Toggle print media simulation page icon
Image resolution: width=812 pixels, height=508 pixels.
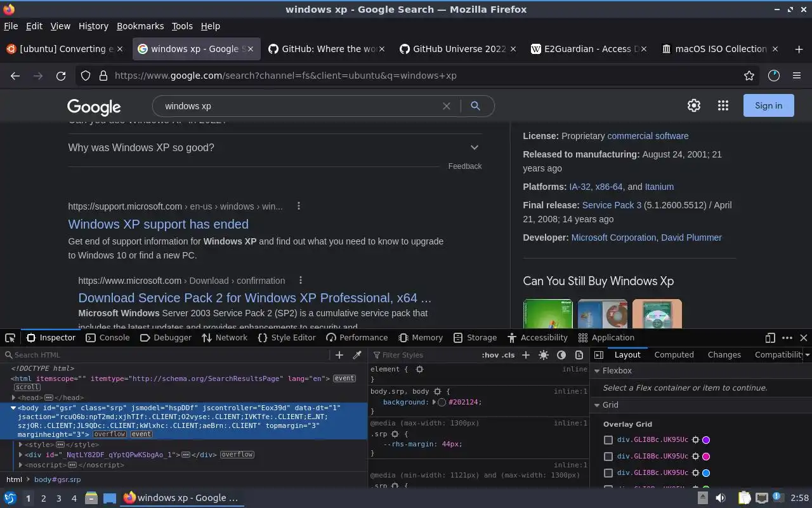(x=579, y=355)
